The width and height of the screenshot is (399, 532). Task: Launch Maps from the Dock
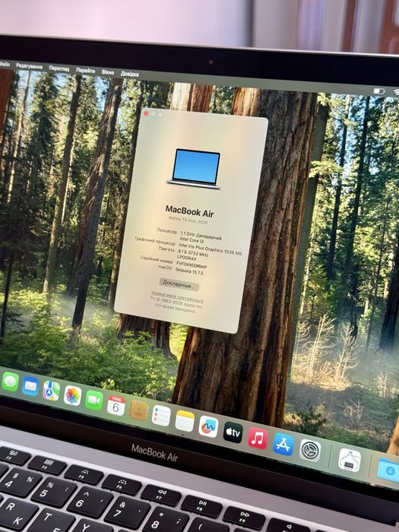coord(51,391)
